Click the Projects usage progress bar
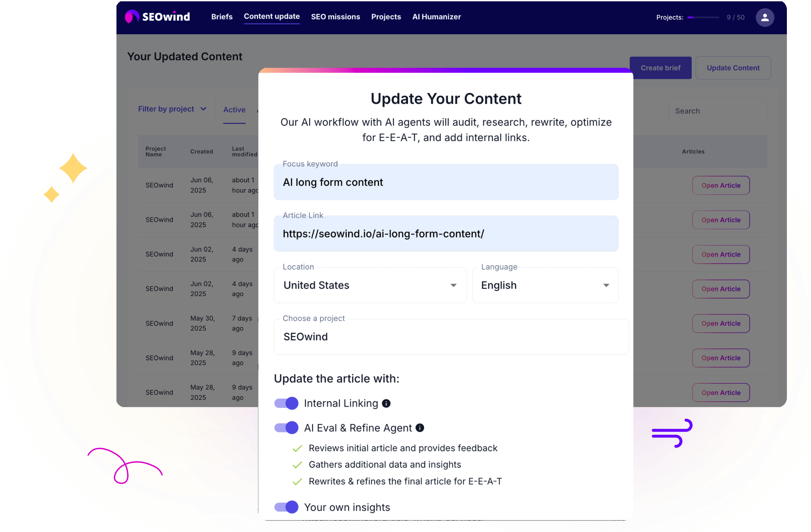The width and height of the screenshot is (811, 532). (703, 17)
